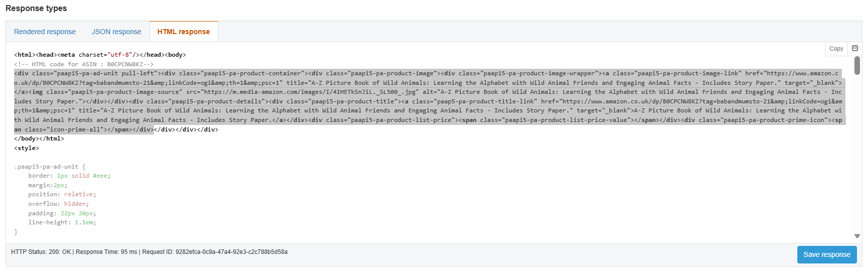Click the HTTP Status: 200: OK text
868x272 pixels.
point(41,252)
